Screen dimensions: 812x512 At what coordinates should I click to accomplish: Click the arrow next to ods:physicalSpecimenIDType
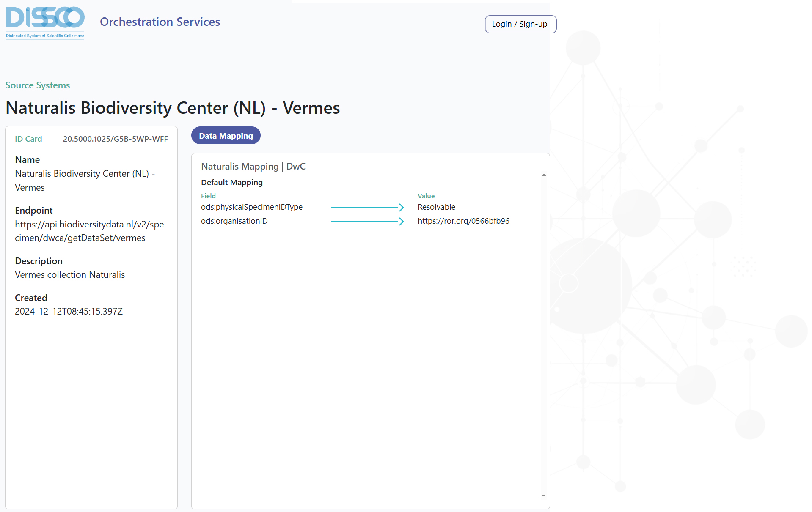coord(367,207)
